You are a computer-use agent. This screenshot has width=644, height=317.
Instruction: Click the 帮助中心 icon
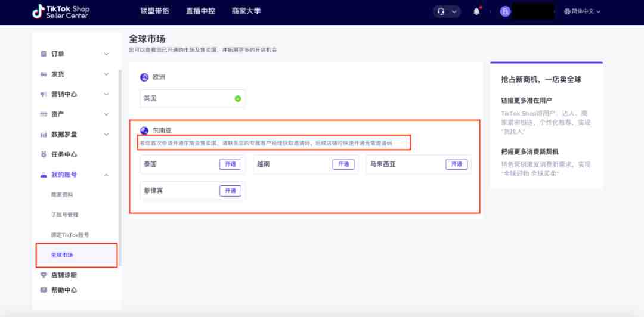(44, 290)
